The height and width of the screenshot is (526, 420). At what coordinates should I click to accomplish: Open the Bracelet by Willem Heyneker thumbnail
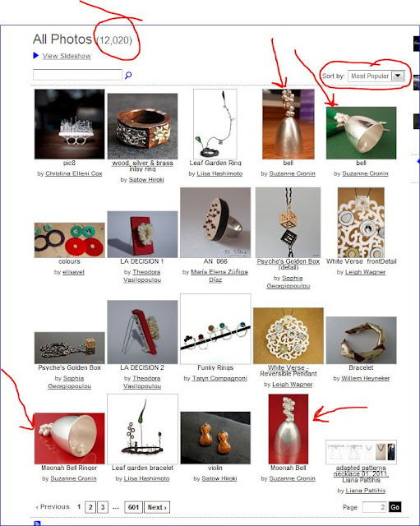(362, 340)
